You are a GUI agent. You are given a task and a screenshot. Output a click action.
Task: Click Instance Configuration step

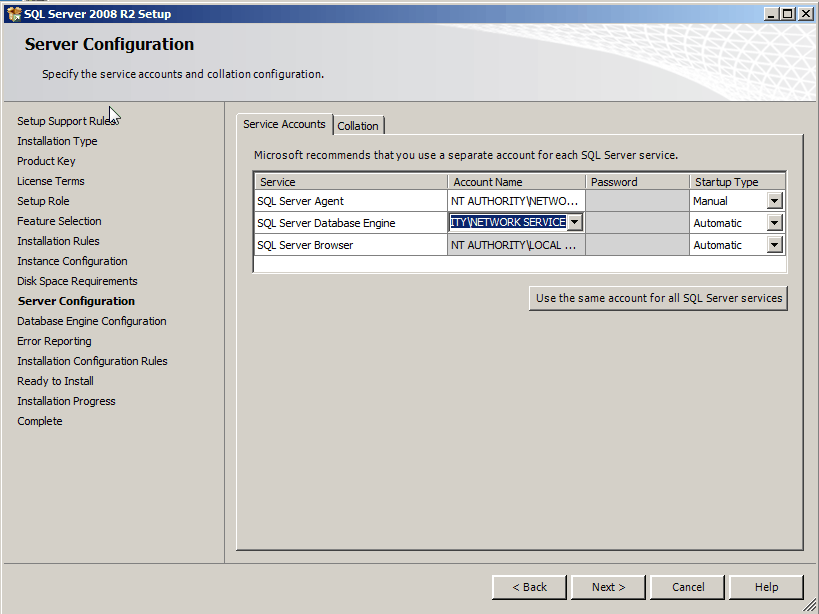click(x=72, y=261)
